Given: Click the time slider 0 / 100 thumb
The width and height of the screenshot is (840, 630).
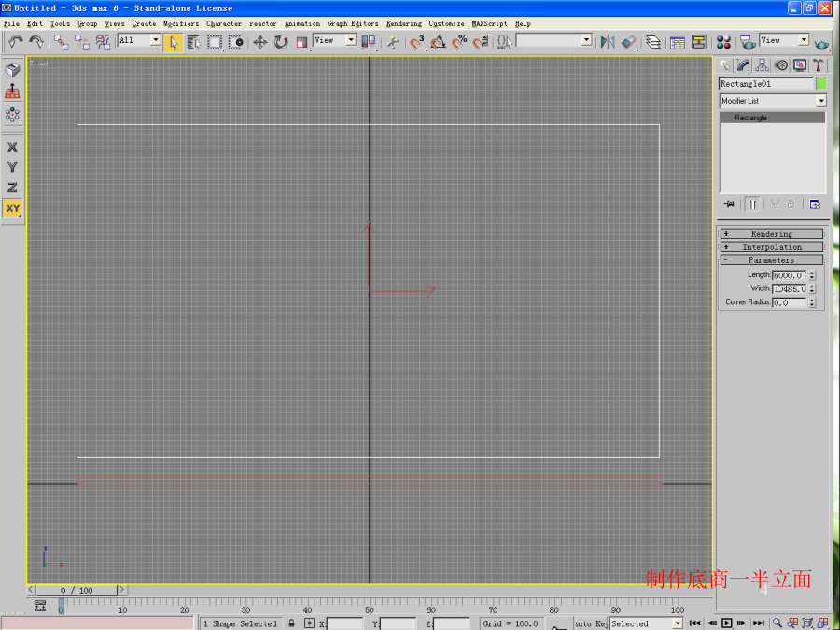Looking at the screenshot, I should [77, 590].
